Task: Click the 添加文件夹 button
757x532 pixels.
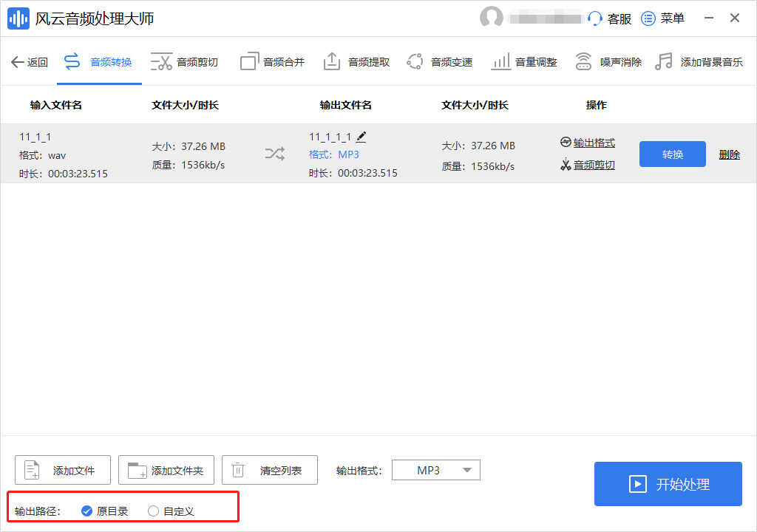Action: tap(166, 470)
